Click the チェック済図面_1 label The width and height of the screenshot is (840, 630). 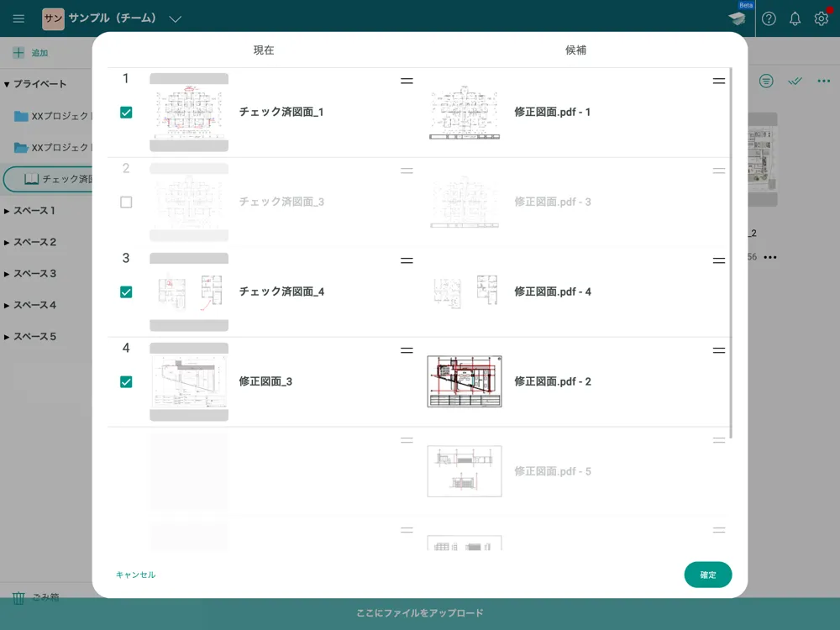tap(281, 112)
